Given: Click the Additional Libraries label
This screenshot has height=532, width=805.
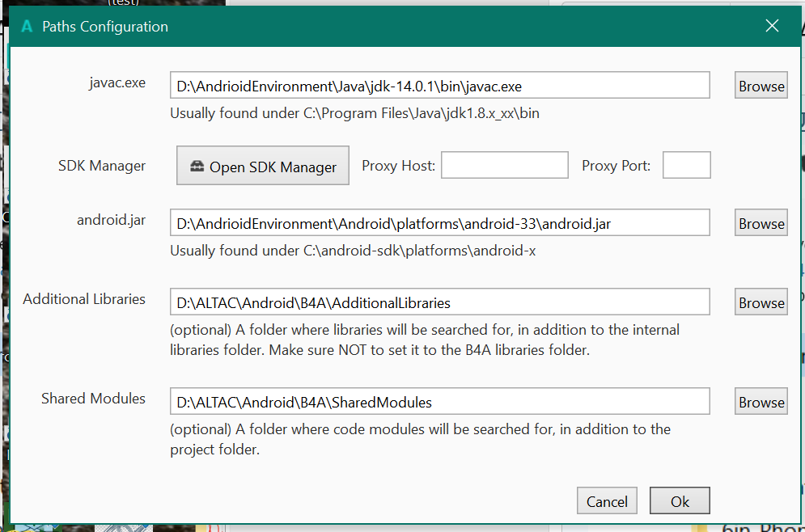Looking at the screenshot, I should click(x=84, y=299).
